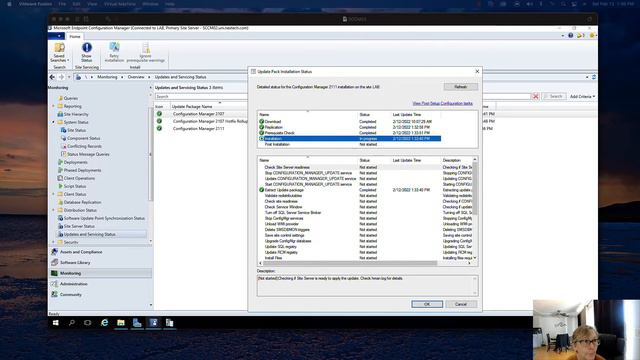Switch to Assets and Compliance workspace
Viewport: 640px width, 360px height.
(x=81, y=252)
